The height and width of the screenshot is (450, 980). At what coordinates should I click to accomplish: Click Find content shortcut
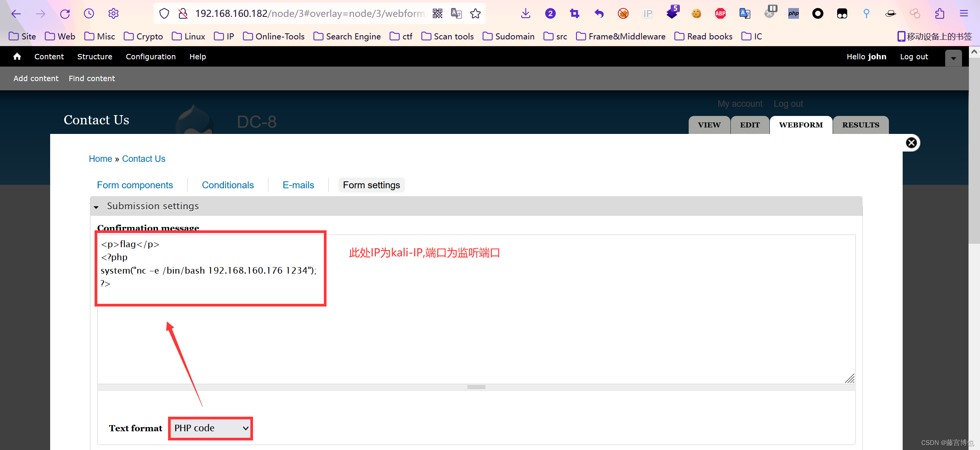[92, 78]
